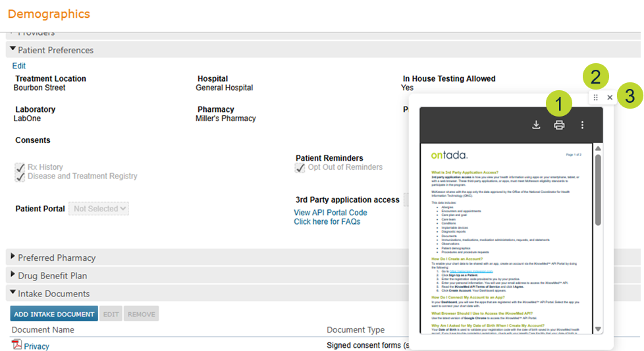Toggle the Rx History consent checkbox
This screenshot has width=644, height=351.
20,168
